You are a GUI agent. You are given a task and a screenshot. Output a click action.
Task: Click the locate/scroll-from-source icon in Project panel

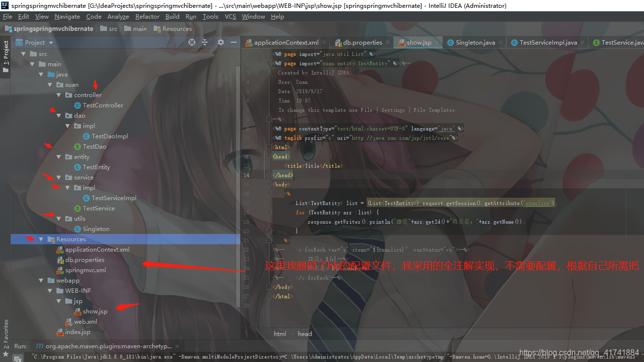(192, 43)
